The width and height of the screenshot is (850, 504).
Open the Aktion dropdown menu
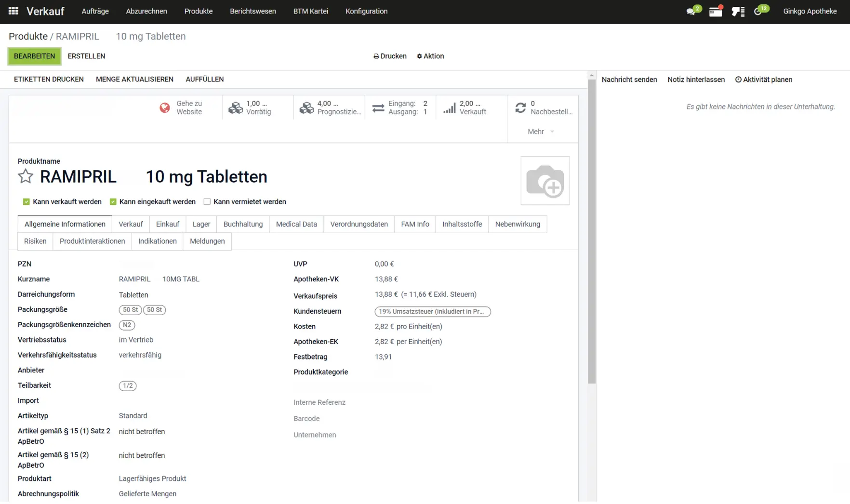pyautogui.click(x=430, y=56)
